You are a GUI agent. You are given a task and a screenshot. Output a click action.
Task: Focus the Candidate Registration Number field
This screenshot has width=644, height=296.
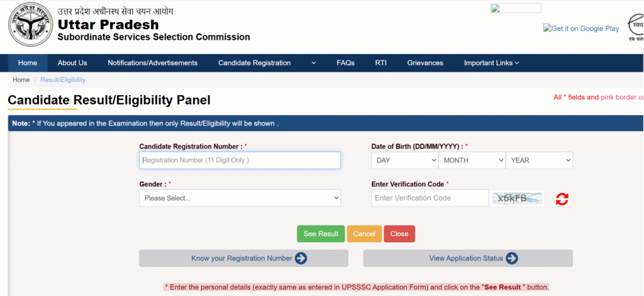pos(240,161)
